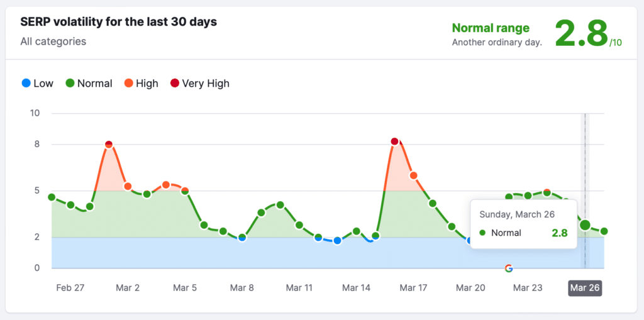Toggle the Low series in the legend
Image resolution: width=644 pixels, height=320 pixels.
click(37, 84)
